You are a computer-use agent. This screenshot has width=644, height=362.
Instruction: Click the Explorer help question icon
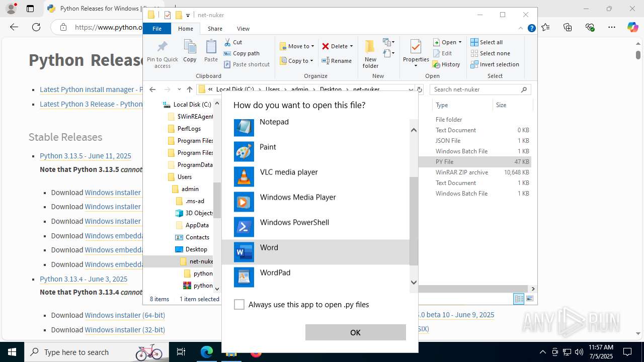531,29
